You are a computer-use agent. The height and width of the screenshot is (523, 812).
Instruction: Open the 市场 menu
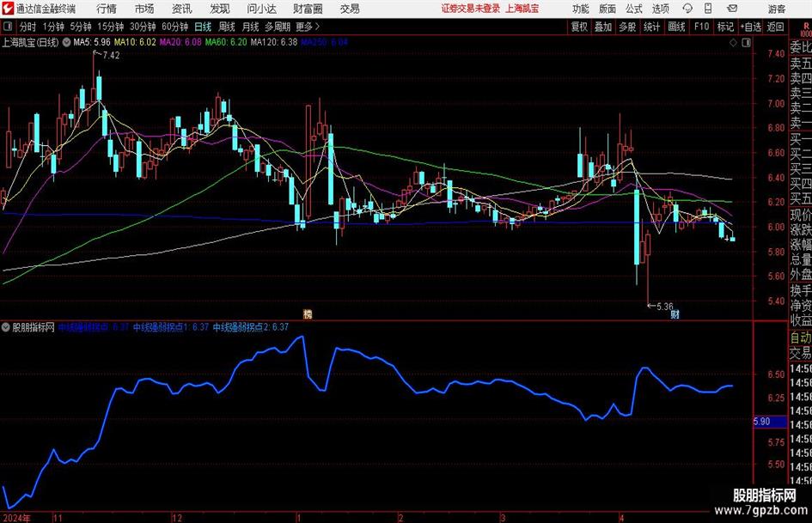point(144,9)
